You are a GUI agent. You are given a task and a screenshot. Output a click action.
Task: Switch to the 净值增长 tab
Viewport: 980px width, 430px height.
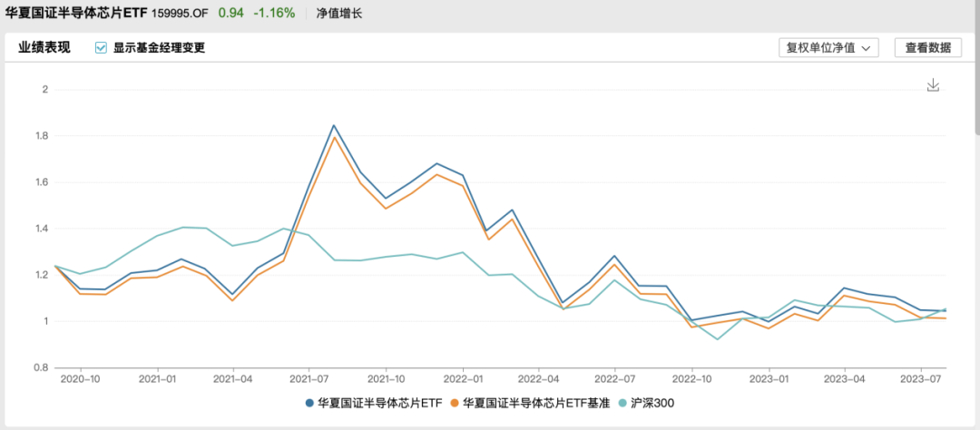[339, 14]
